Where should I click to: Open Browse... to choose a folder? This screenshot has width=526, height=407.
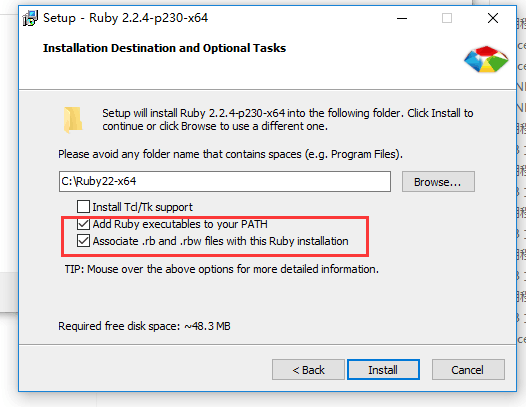click(438, 182)
